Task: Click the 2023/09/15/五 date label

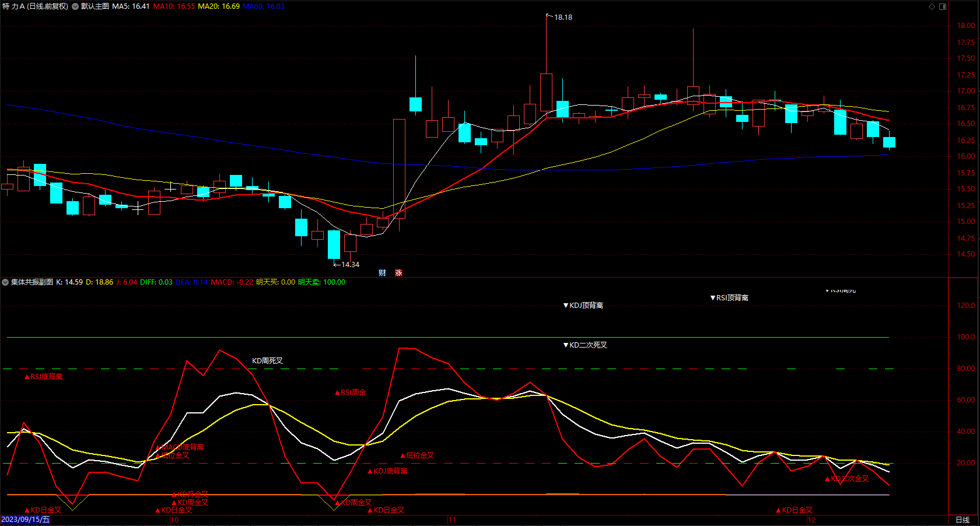Action: pos(26,520)
